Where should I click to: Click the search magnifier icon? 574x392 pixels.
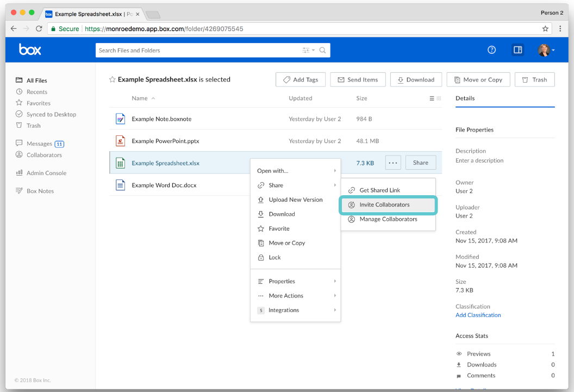click(x=322, y=50)
